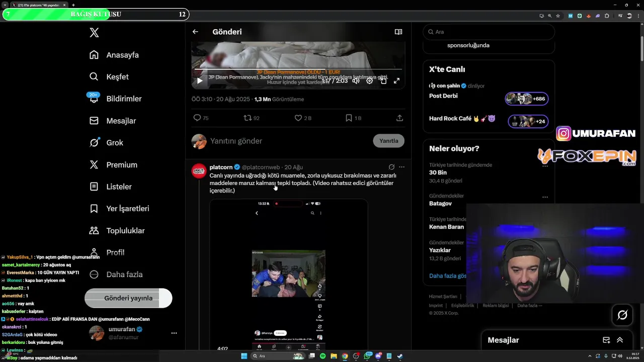Open platcorn account name link
Screen dimensions: 644x362
tap(221, 167)
